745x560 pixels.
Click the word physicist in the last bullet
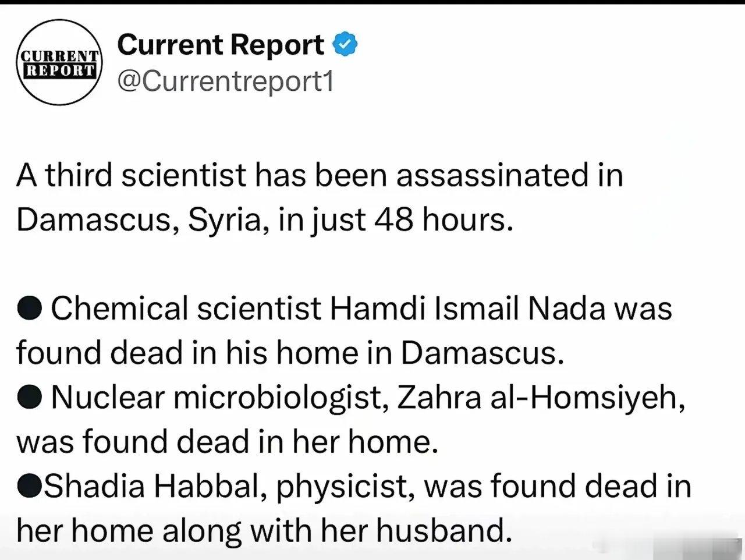[x=346, y=487]
